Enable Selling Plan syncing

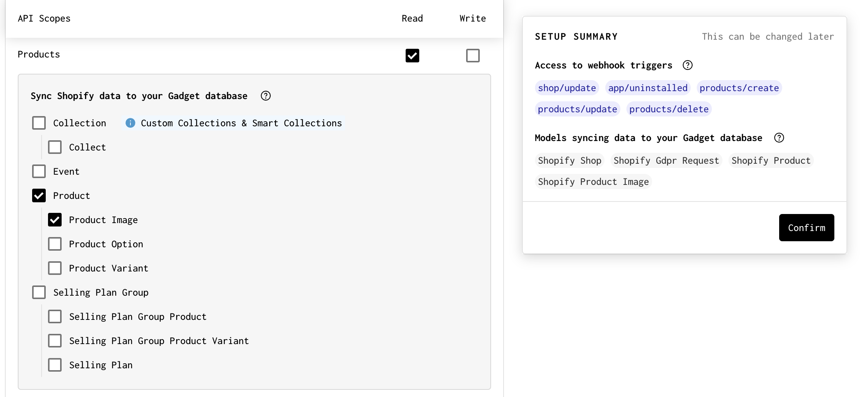55,364
